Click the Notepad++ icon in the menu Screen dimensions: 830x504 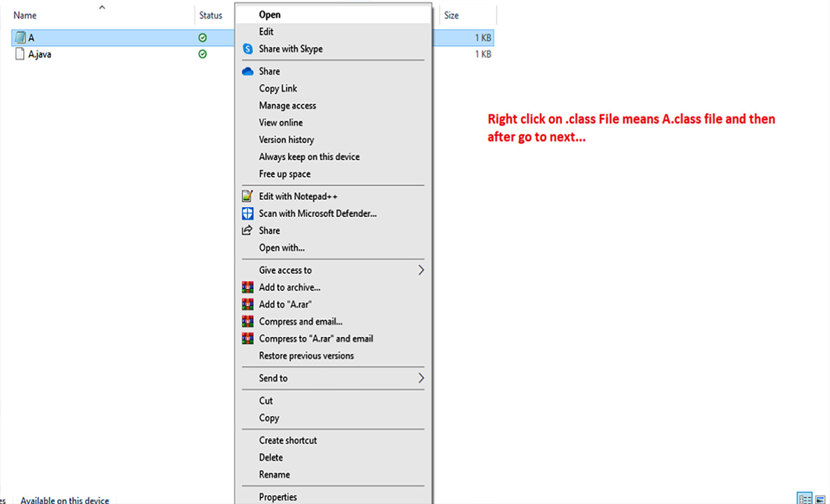click(248, 196)
